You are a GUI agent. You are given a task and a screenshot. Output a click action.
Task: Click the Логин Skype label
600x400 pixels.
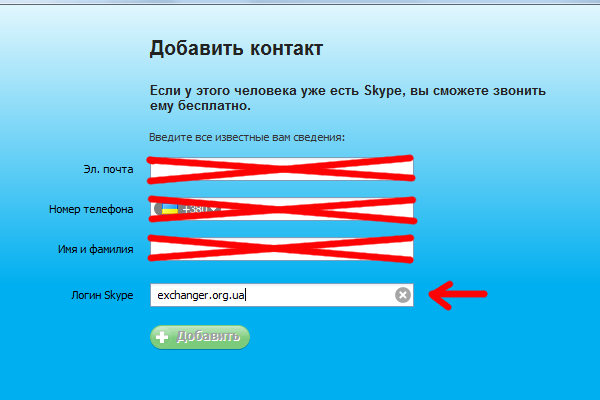[102, 295]
